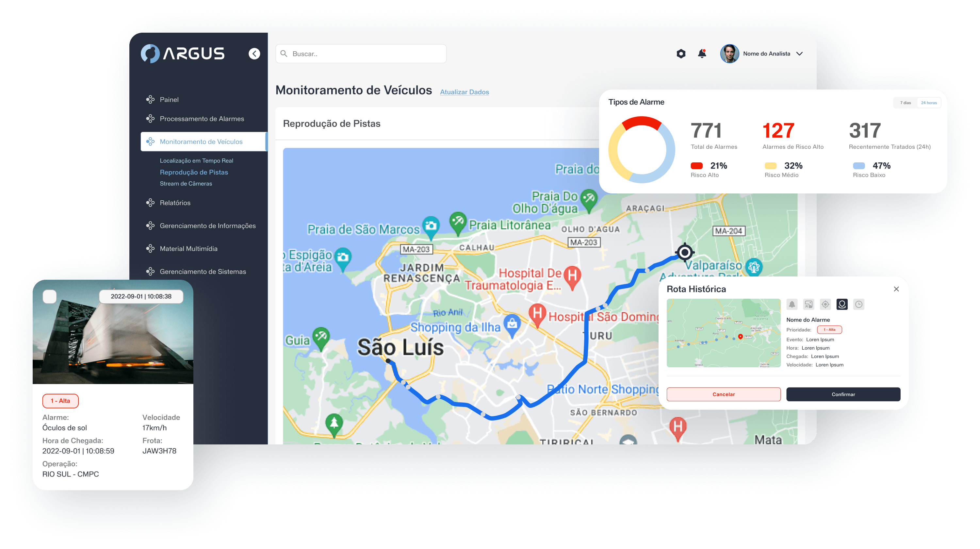
Task: Select Monitoramento de Veículos menu item
Action: pos(204,141)
